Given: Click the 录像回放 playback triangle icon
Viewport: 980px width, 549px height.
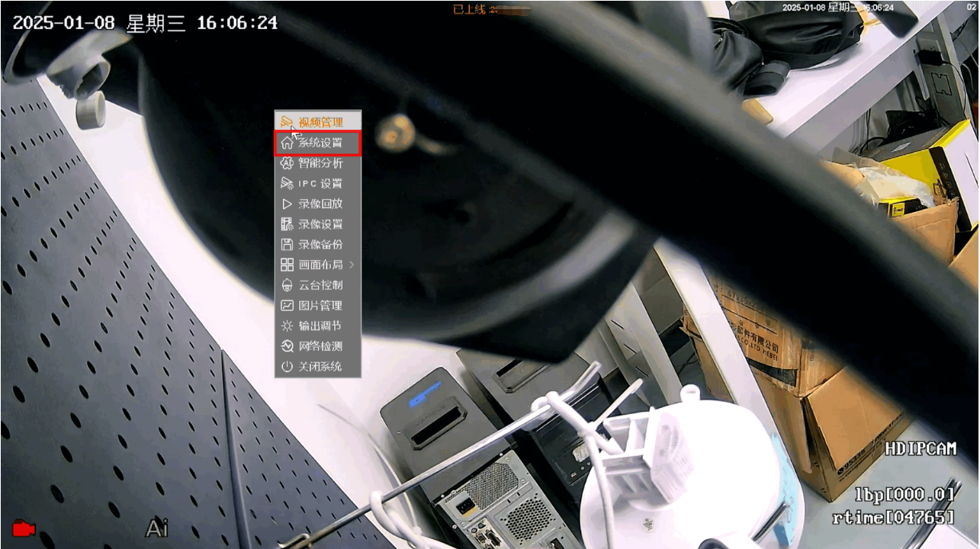Looking at the screenshot, I should click(287, 204).
